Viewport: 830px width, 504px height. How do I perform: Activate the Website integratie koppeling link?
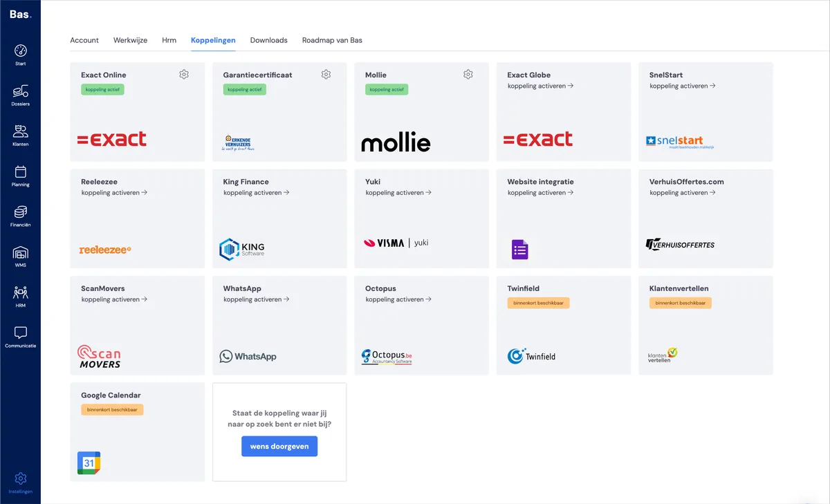[541, 193]
